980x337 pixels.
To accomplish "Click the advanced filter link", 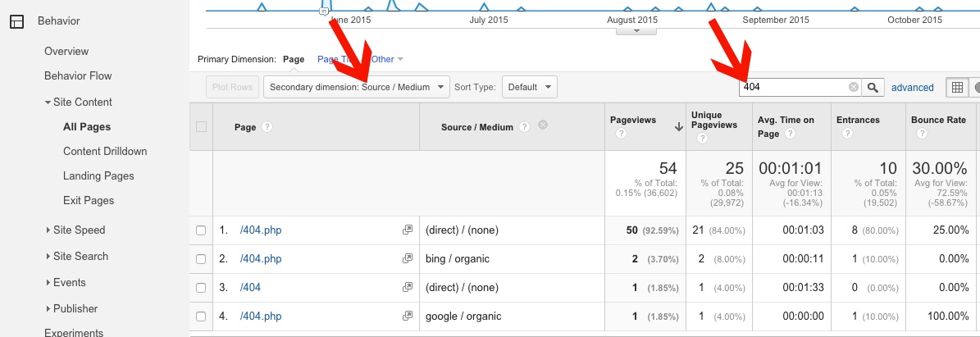I will 912,88.
